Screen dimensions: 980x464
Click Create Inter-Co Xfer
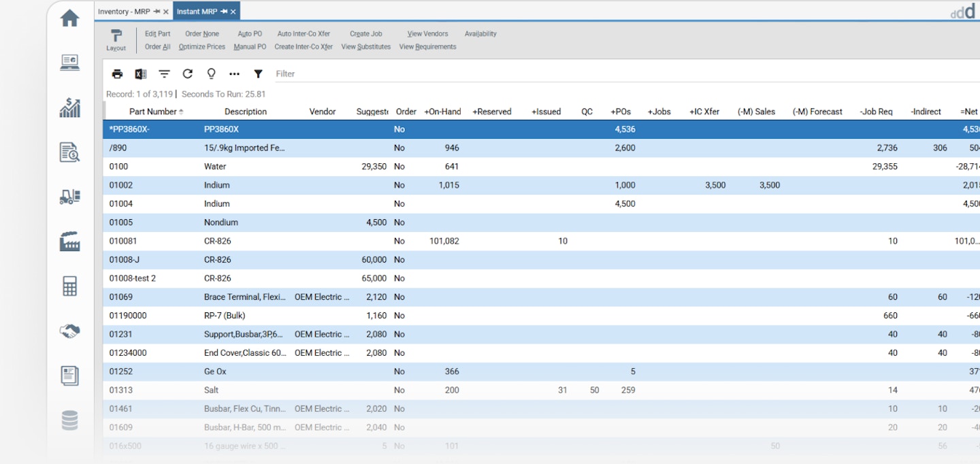[x=304, y=47]
